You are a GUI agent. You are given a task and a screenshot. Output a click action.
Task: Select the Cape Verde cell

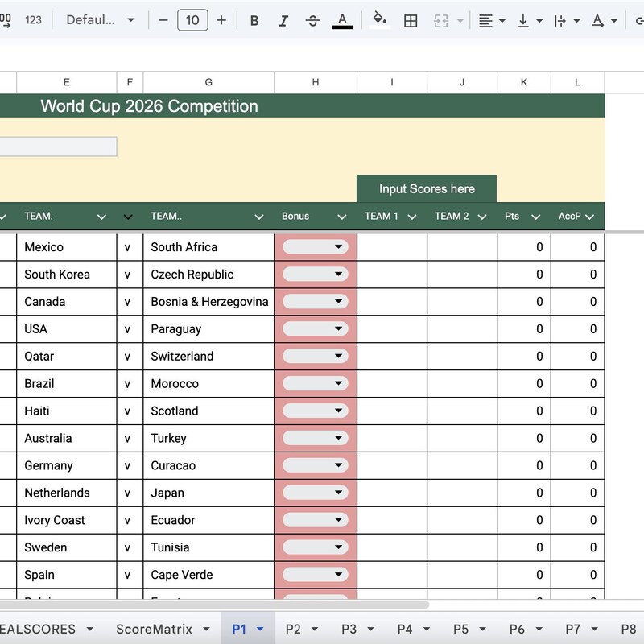(x=208, y=575)
